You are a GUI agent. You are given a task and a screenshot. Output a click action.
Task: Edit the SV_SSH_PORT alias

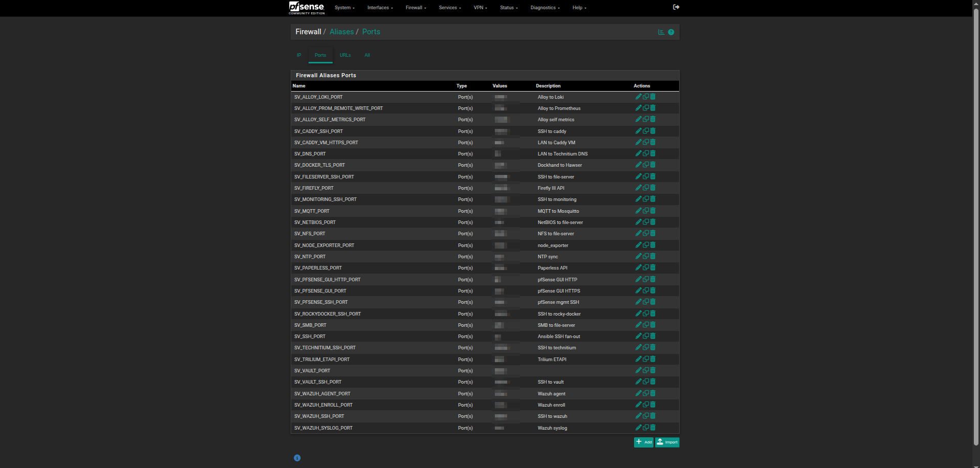pos(638,336)
